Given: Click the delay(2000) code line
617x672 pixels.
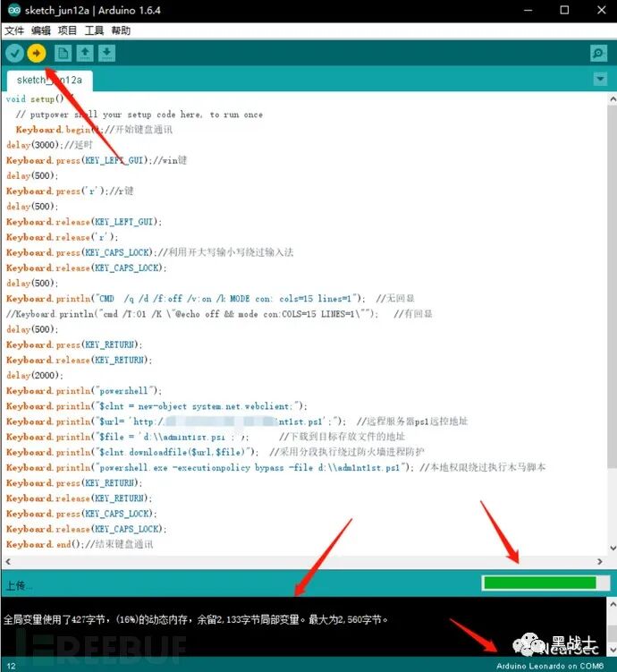Looking at the screenshot, I should coord(35,376).
